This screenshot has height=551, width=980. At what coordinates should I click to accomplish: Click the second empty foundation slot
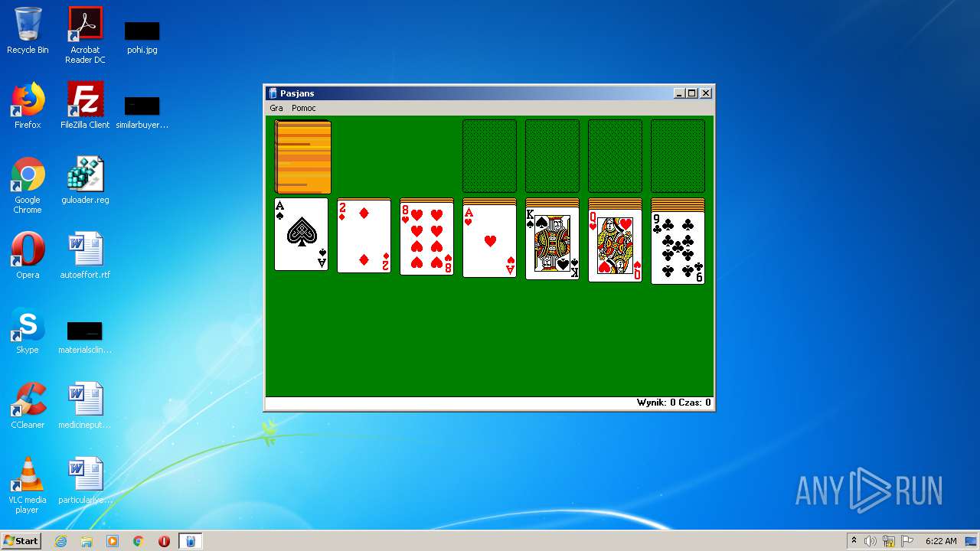(x=552, y=156)
